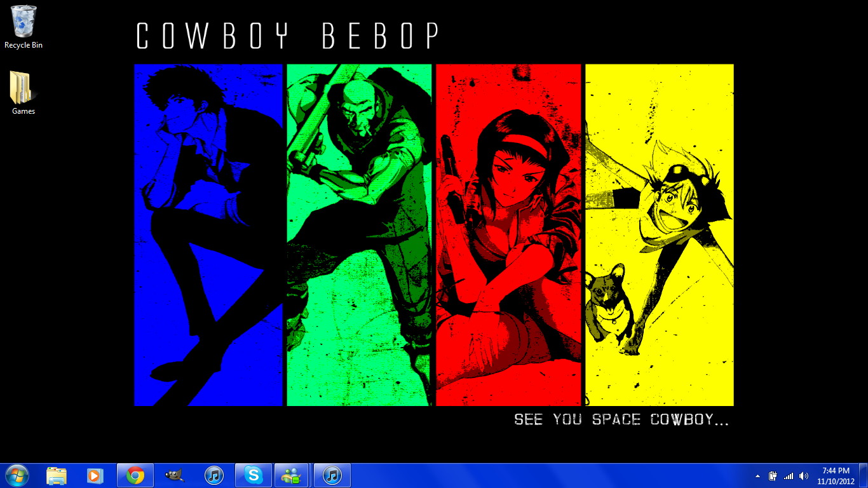
Task: Click the iTunes icon beside GIMP
Action: coord(214,475)
